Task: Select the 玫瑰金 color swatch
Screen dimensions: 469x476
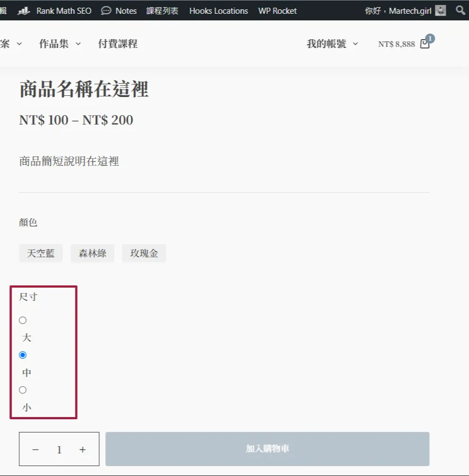Action: point(144,253)
